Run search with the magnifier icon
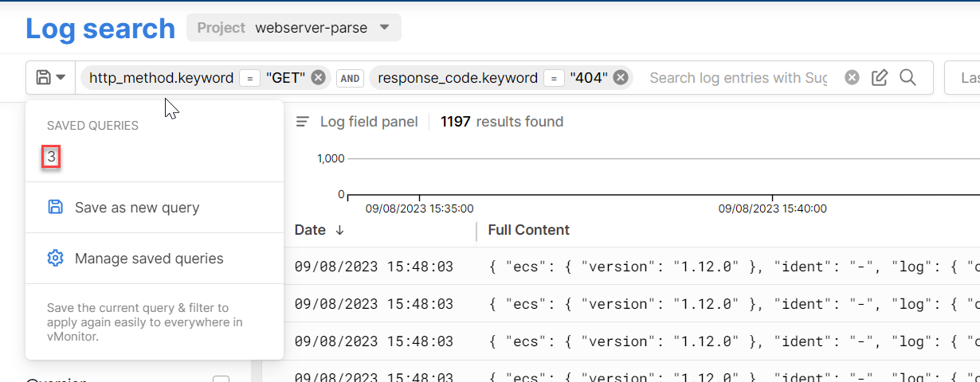980x382 pixels. click(907, 77)
